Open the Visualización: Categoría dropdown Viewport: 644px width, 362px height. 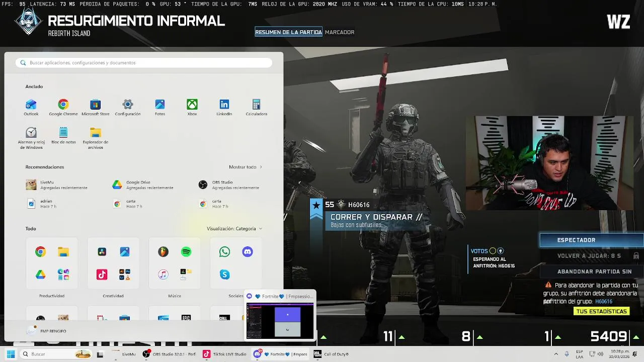click(234, 229)
